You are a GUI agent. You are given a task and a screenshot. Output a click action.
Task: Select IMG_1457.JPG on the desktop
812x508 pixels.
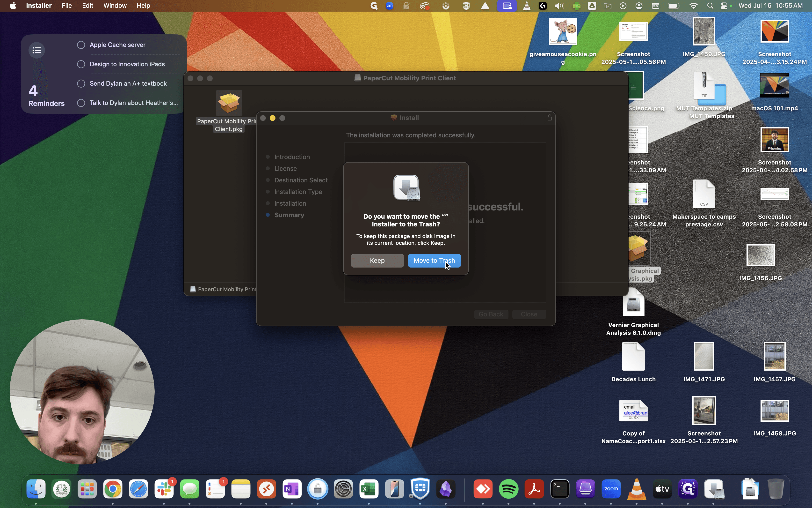(x=775, y=357)
